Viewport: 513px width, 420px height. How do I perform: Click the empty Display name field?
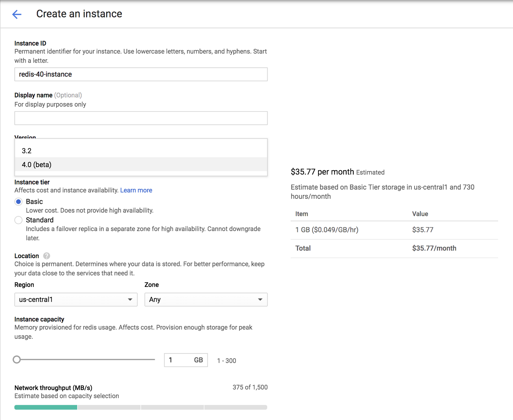(x=141, y=118)
